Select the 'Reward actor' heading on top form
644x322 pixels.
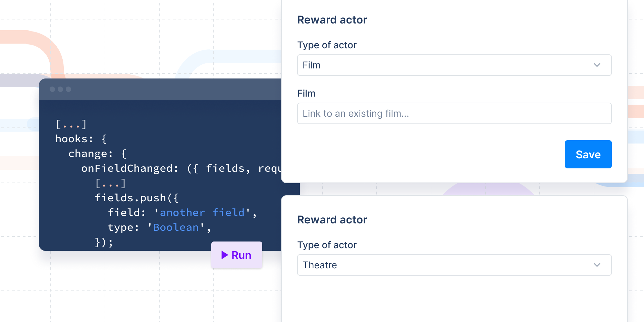[332, 19]
